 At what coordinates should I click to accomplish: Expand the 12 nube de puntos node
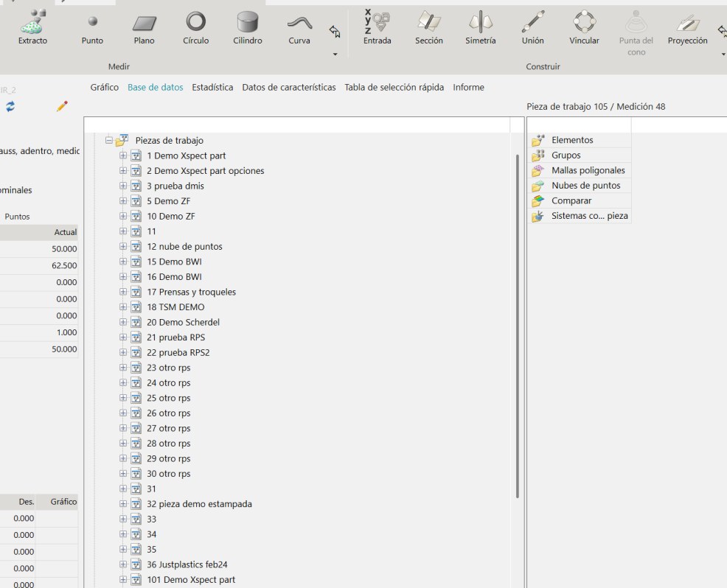click(123, 247)
